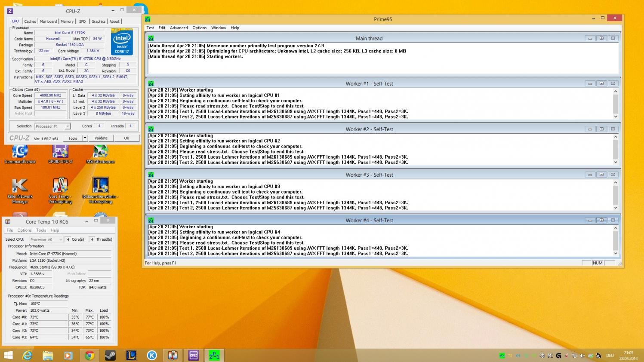Select the Core Temp Frequency 4699.51MHz field
This screenshot has height=362, width=644.
tap(70, 267)
